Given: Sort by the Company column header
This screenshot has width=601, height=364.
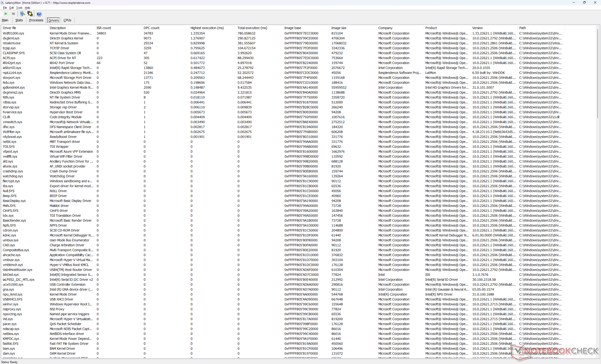Looking at the screenshot, I should pos(400,28).
